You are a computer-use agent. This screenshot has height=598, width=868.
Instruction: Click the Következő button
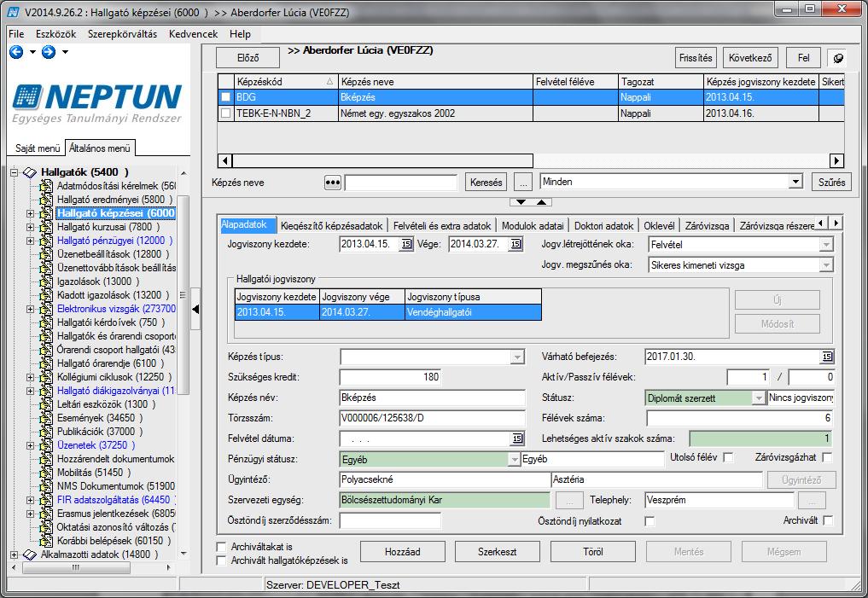click(x=750, y=58)
